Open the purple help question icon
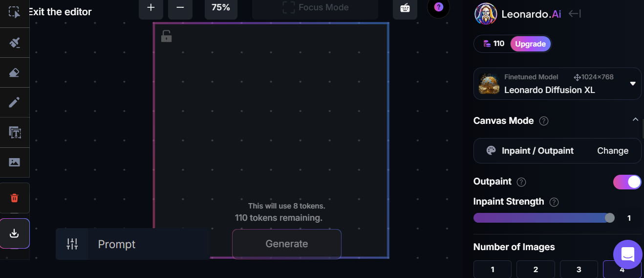Image resolution: width=644 pixels, height=278 pixels. point(438,7)
